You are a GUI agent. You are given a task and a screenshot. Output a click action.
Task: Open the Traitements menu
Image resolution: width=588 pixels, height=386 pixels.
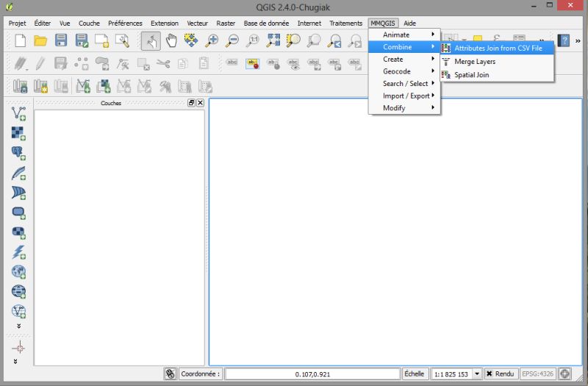click(345, 24)
